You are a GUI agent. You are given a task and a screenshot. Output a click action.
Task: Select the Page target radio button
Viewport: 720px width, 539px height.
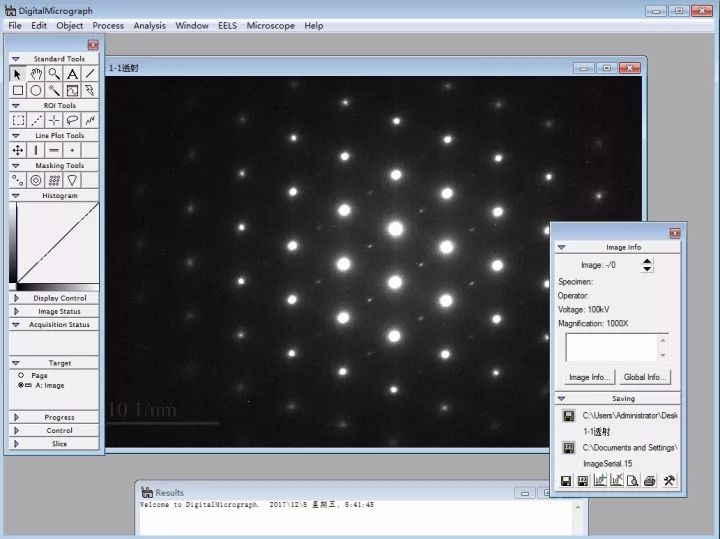pos(21,375)
